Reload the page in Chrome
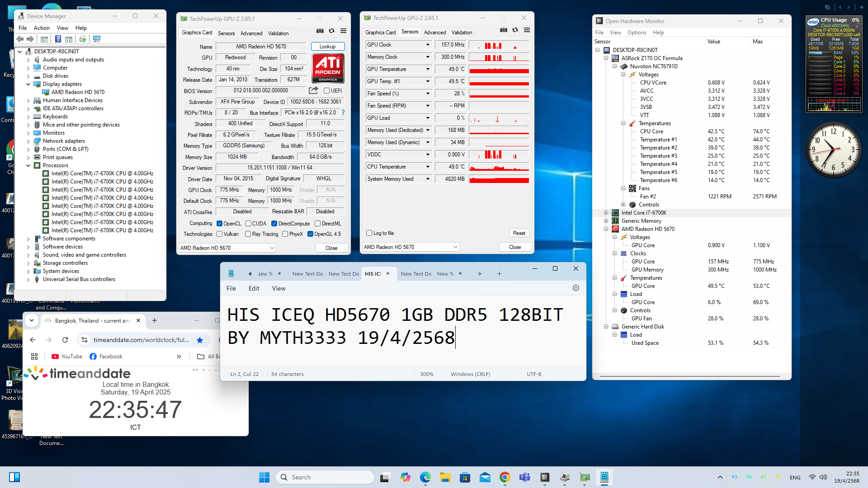 65,340
